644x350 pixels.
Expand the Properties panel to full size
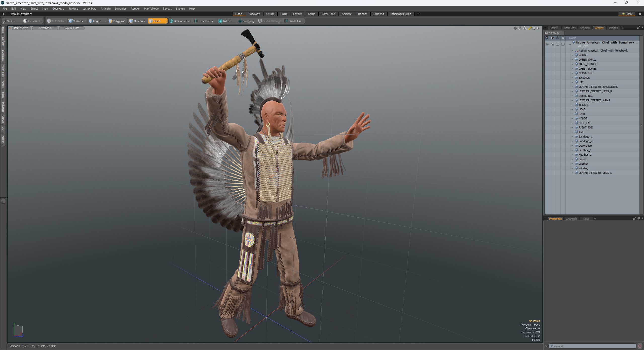point(634,218)
